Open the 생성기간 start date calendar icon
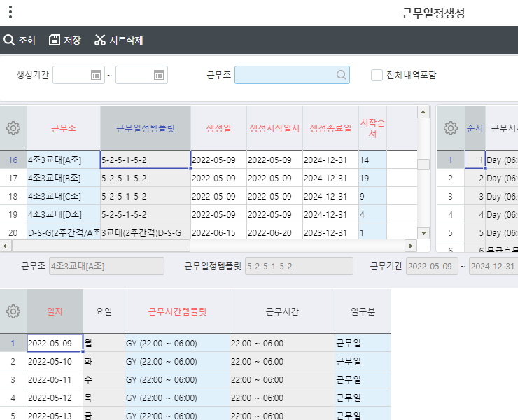The image size is (518, 420). [97, 75]
